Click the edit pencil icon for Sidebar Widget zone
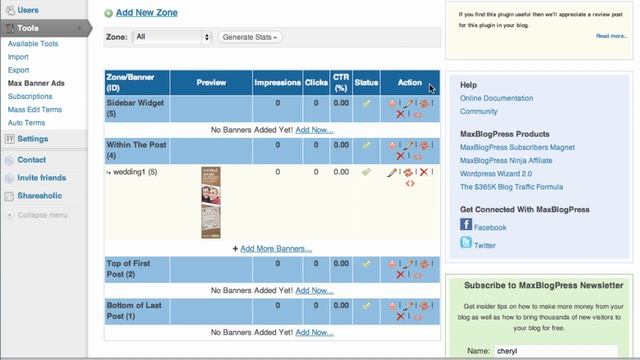 pos(408,103)
